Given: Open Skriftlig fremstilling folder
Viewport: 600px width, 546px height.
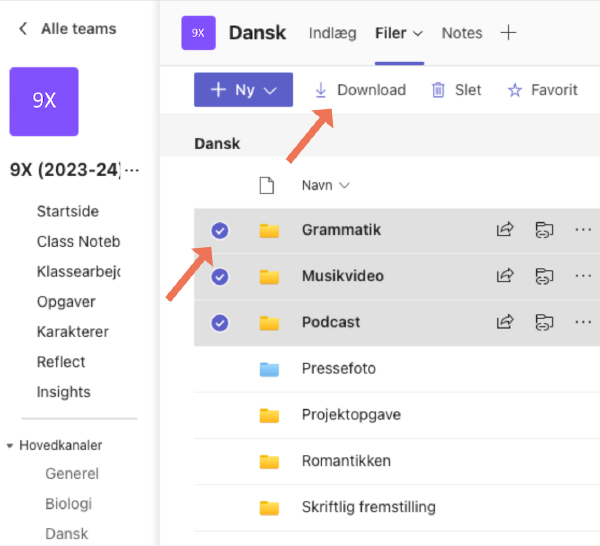Looking at the screenshot, I should click(368, 507).
